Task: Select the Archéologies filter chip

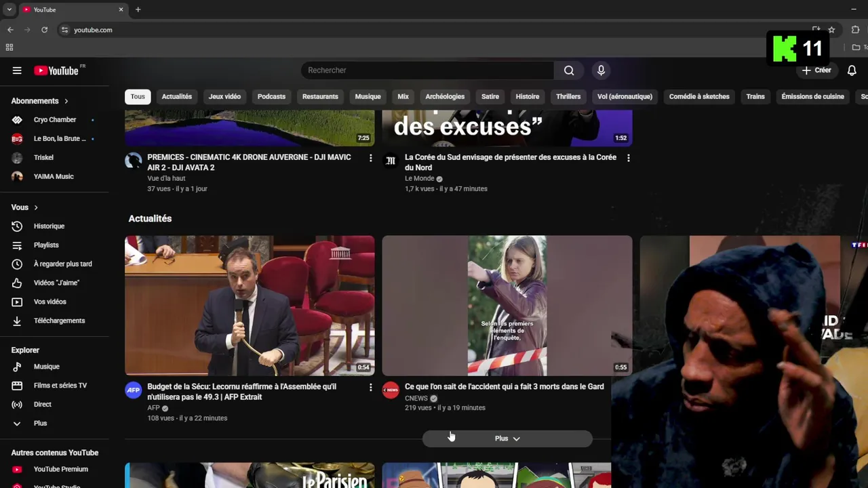Action: [x=445, y=96]
